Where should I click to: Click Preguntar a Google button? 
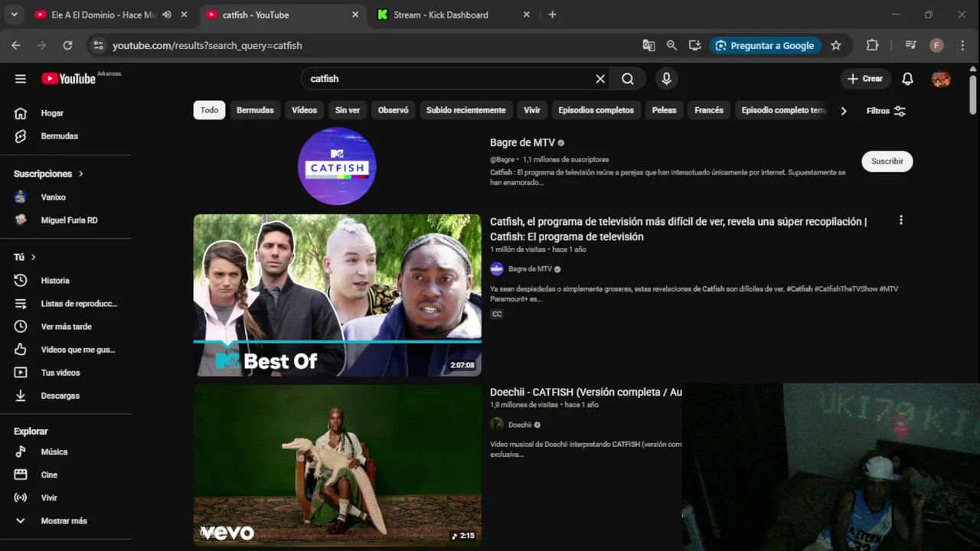(765, 45)
